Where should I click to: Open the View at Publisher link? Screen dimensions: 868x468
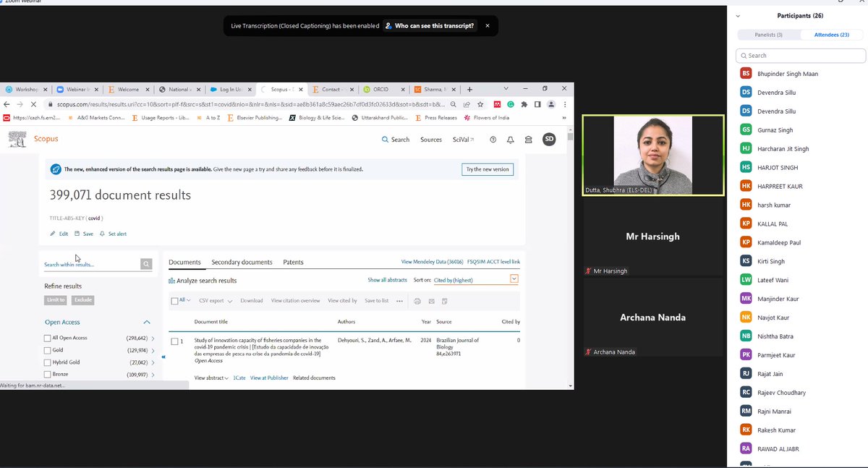pos(269,378)
